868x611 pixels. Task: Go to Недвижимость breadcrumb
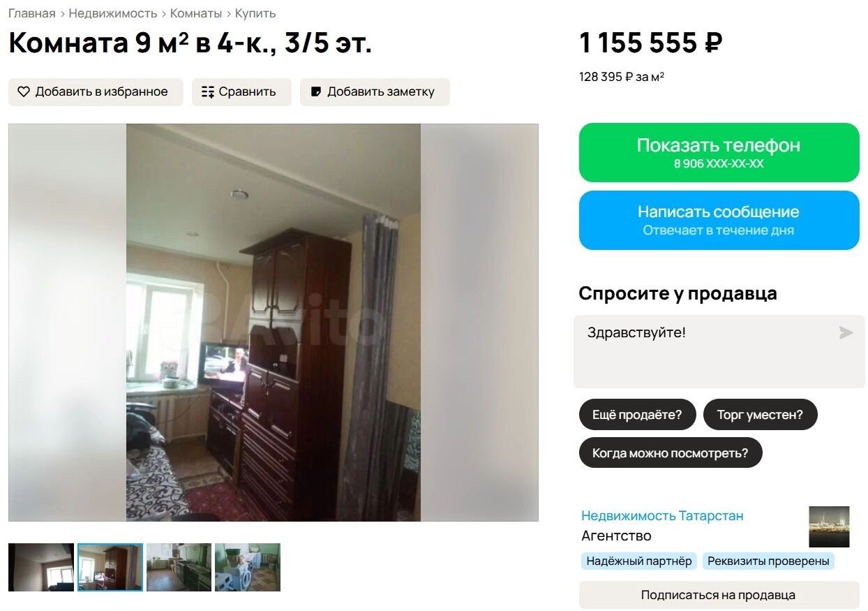[x=112, y=13]
